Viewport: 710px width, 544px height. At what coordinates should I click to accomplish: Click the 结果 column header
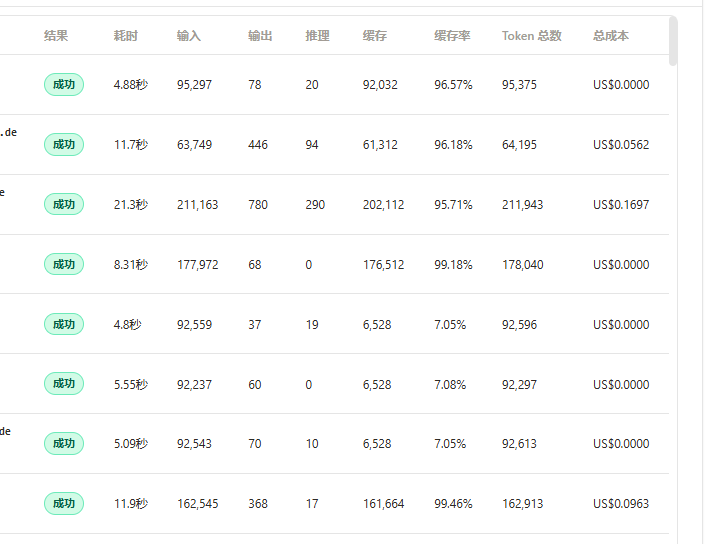pyautogui.click(x=56, y=36)
